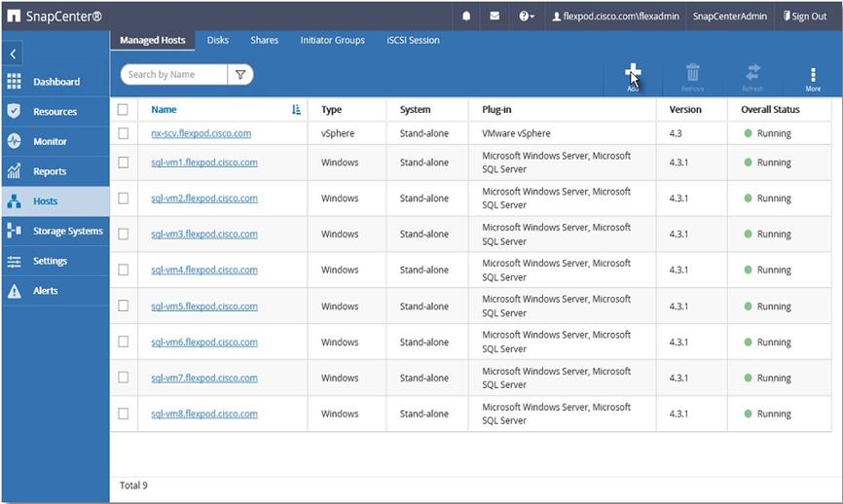Image resolution: width=843 pixels, height=504 pixels.
Task: Check the box for sql-vm7.flexpod.cisco.com
Action: [x=123, y=378]
